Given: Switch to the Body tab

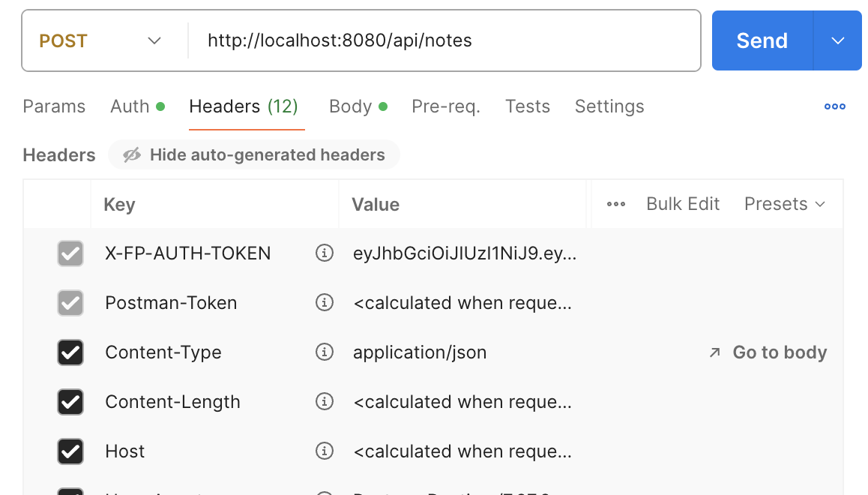Looking at the screenshot, I should (350, 106).
